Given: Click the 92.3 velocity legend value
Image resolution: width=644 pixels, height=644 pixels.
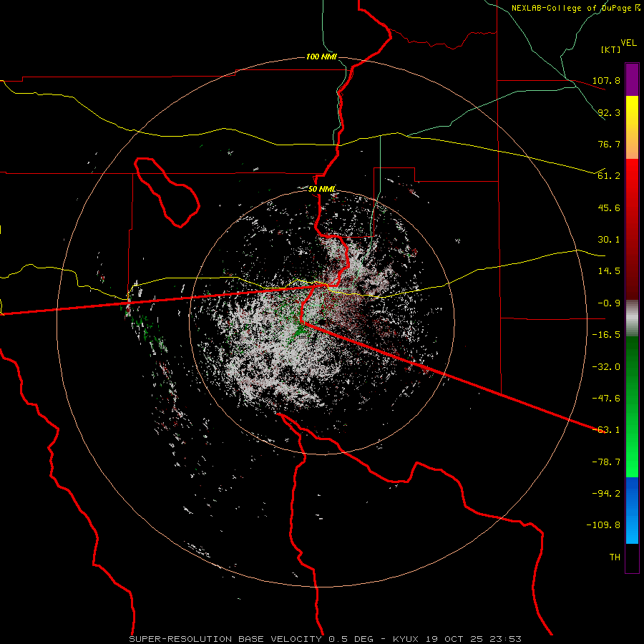Looking at the screenshot, I should pyautogui.click(x=609, y=112).
